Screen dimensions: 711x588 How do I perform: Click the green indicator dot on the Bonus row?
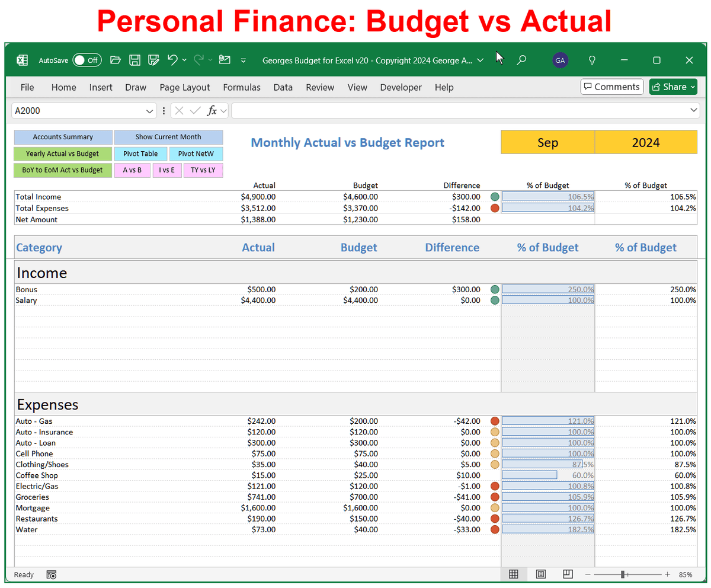[495, 289]
